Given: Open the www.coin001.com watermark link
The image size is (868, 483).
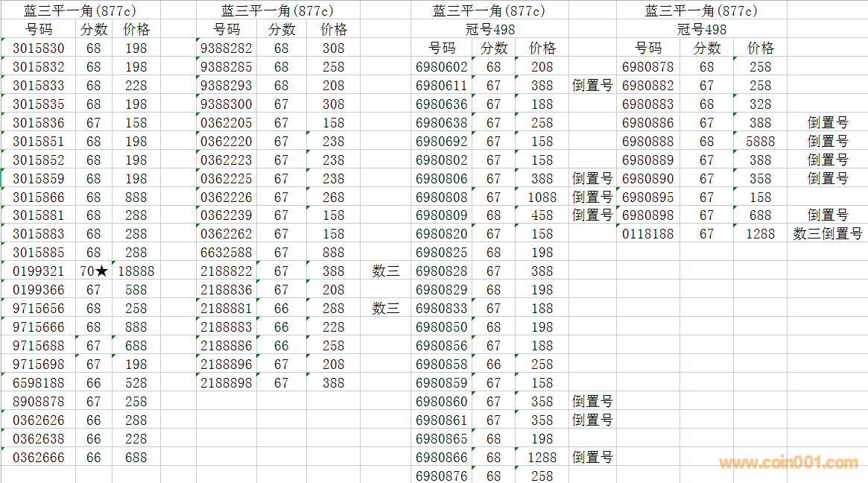Looking at the screenshot, I should pyautogui.click(x=788, y=463).
